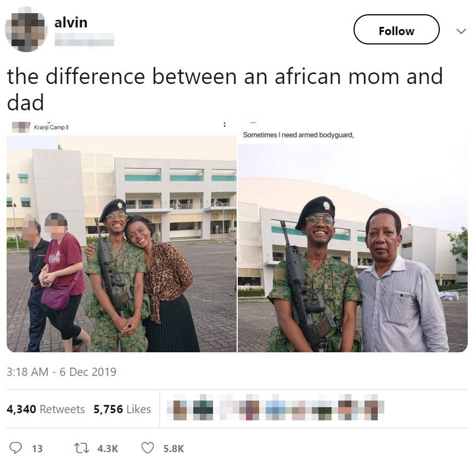Open alvin's pixelated profile avatar
476x456 pixels.
tap(26, 30)
